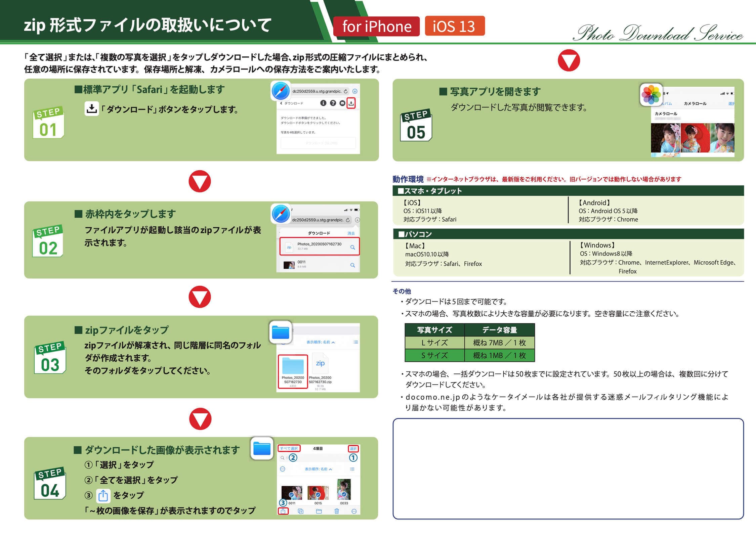Open Safari's downloads icon beside the address bar

point(355,91)
